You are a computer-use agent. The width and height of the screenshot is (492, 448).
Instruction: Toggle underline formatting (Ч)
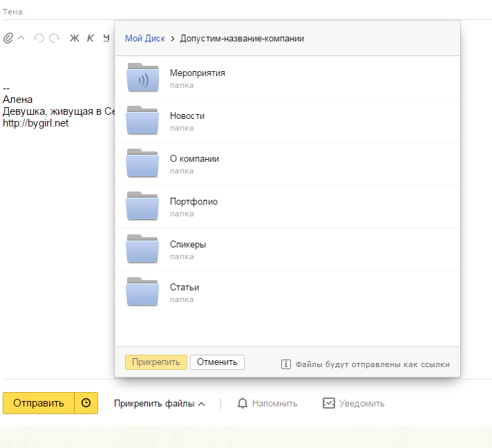click(x=106, y=38)
